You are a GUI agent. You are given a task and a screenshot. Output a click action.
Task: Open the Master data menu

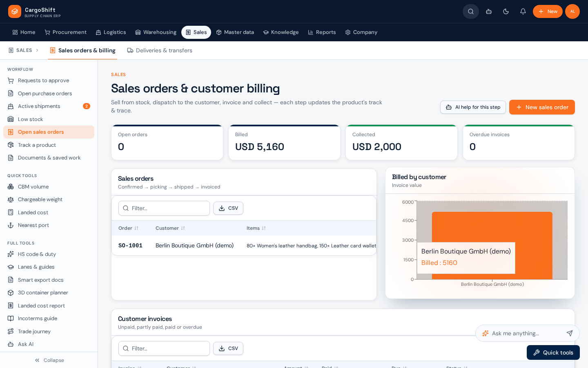click(x=235, y=32)
